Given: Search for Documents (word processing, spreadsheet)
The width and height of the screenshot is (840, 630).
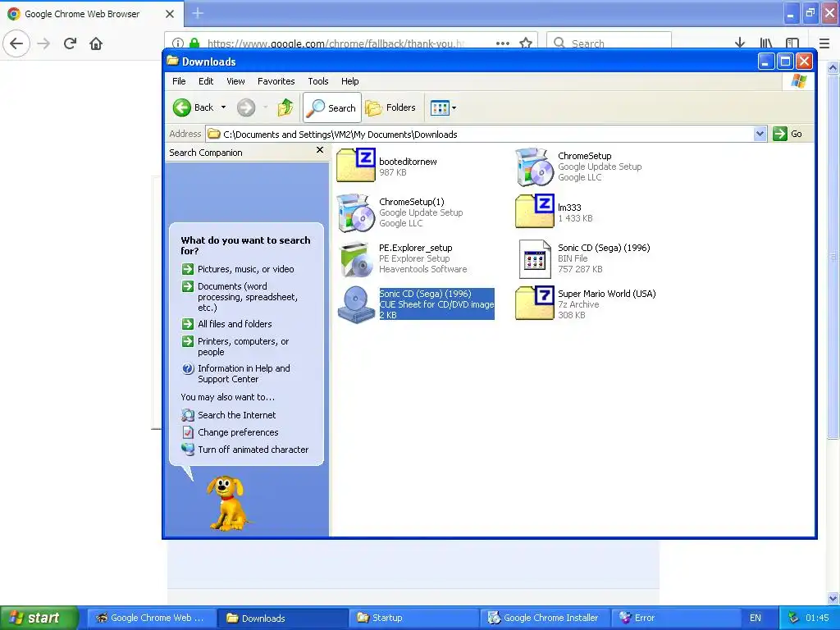Looking at the screenshot, I should pyautogui.click(x=247, y=297).
